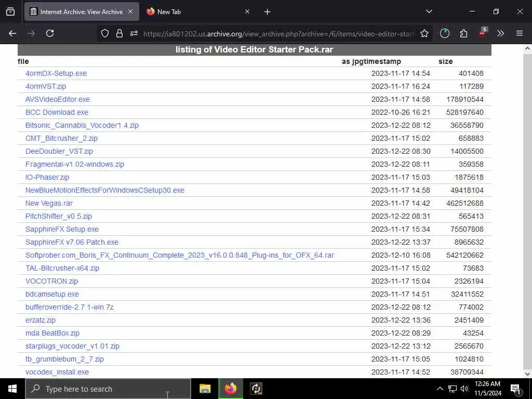Open starplugs_vocoder_v1.01.zip
The width and height of the screenshot is (532, 399).
72,346
